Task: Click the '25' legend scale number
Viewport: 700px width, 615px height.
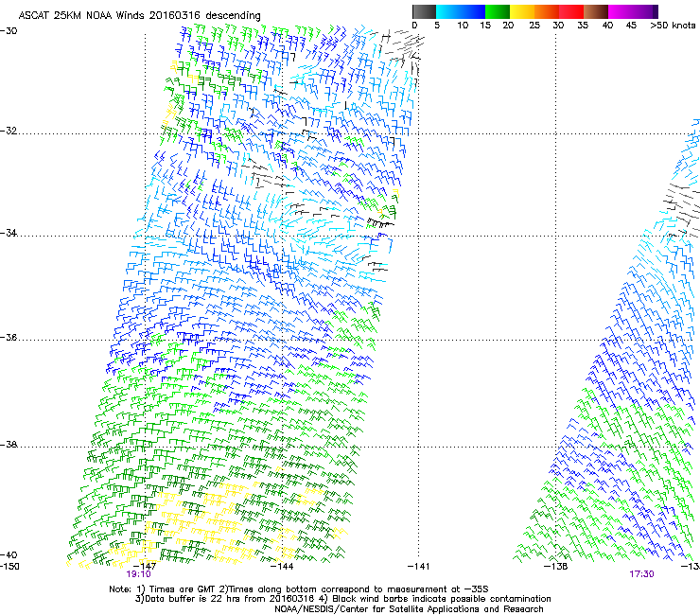Action: [534, 26]
